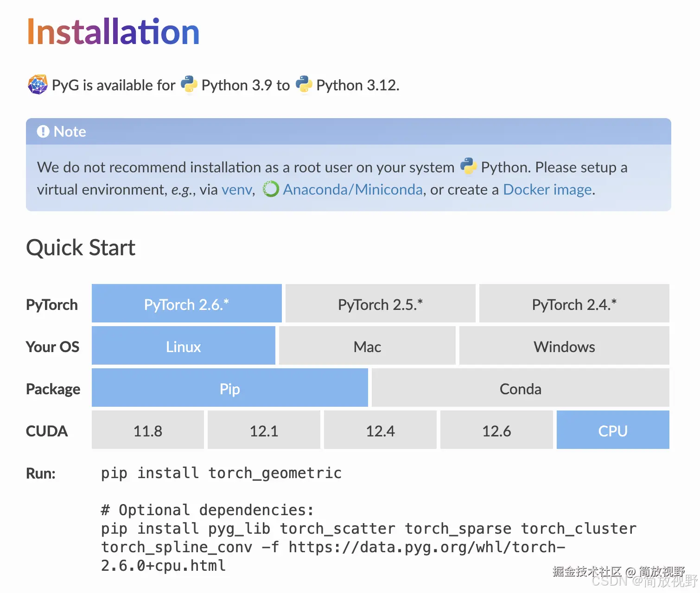The image size is (700, 593).
Task: Click the "pip install torch_geometric" command
Action: [221, 473]
